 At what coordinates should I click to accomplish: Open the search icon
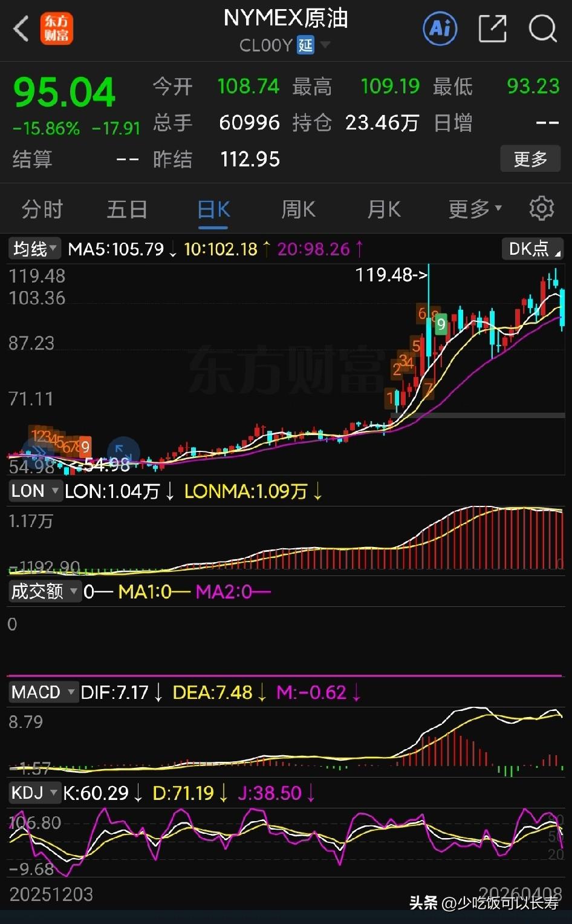(542, 28)
